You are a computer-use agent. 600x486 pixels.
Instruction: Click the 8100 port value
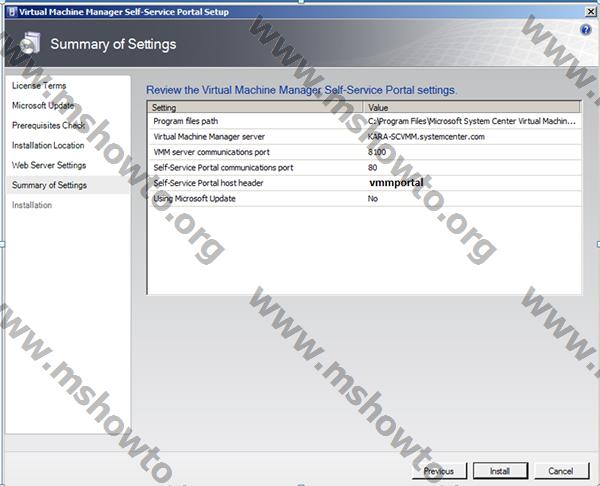point(377,152)
